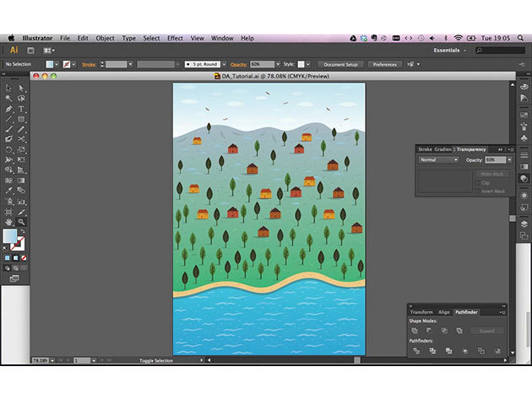Switch to Draw Behind mode
Screen dimensions: 532x399
coord(15,268)
